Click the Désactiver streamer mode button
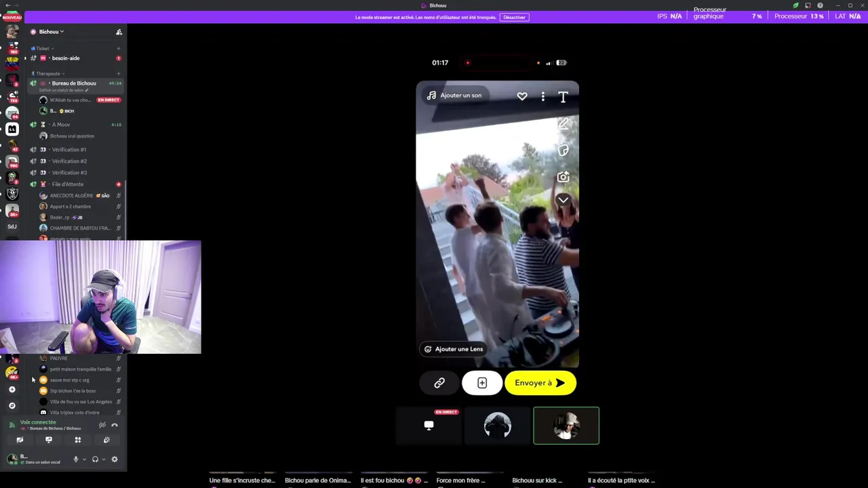This screenshot has height=488, width=868. (x=514, y=17)
